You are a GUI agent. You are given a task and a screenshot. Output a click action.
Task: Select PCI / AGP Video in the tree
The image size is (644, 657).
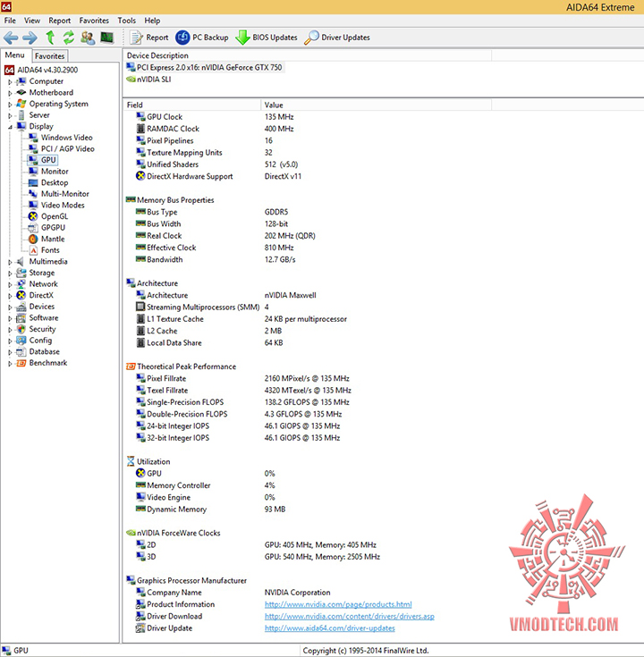[67, 148]
